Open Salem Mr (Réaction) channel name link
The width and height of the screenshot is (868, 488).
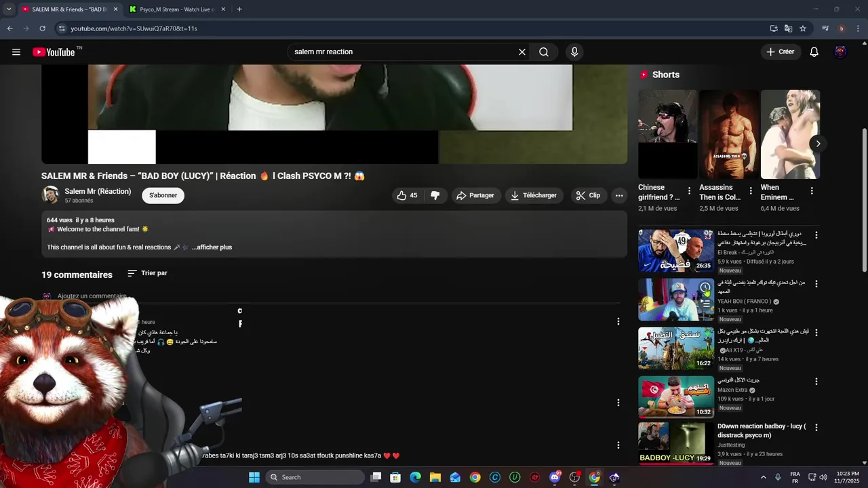[98, 192]
